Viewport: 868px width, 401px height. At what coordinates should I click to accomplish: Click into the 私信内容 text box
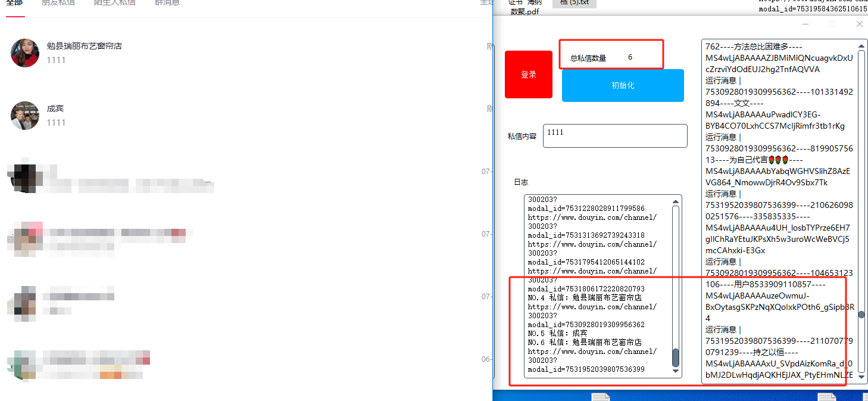615,136
